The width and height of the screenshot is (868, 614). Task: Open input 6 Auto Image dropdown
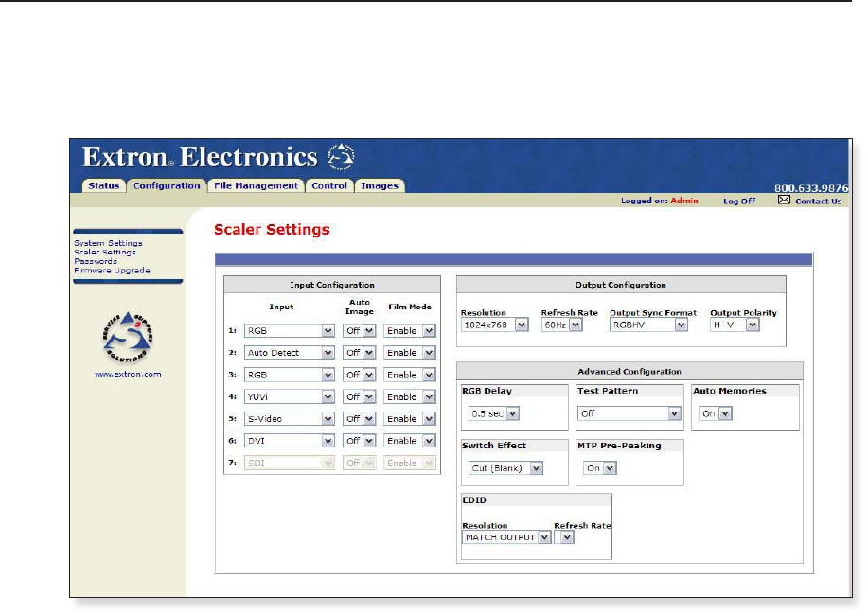359,441
